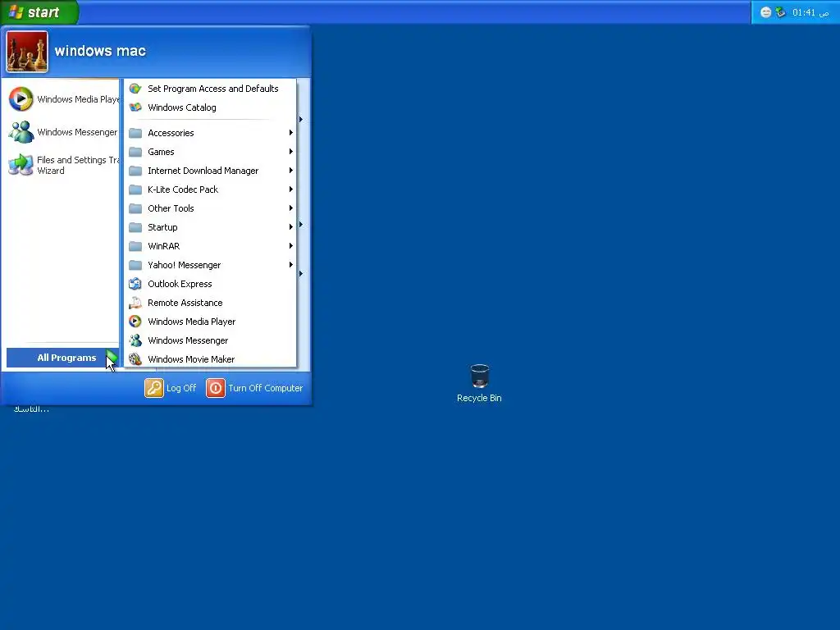Click the Windows Media Player icon in pinned list

pyautogui.click(x=21, y=99)
